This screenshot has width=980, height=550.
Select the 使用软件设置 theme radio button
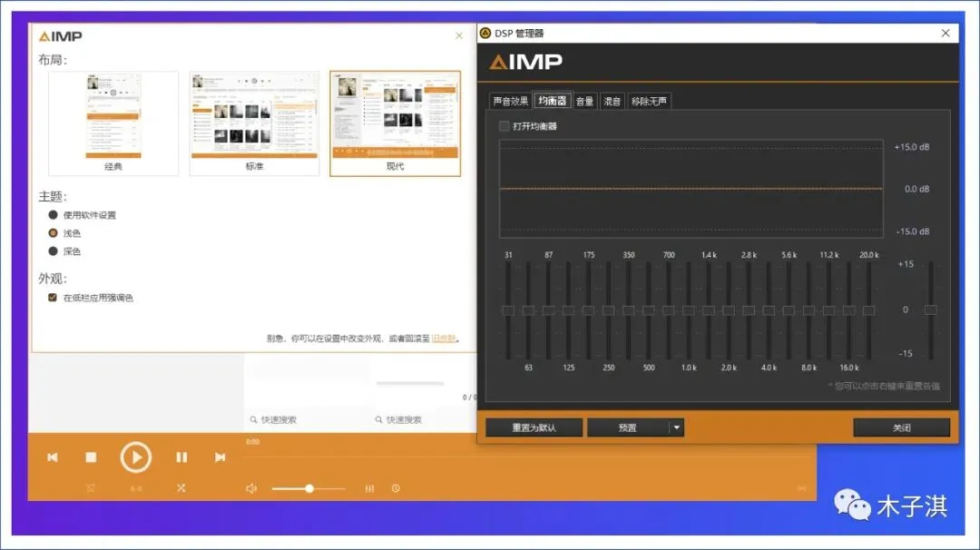(54, 215)
